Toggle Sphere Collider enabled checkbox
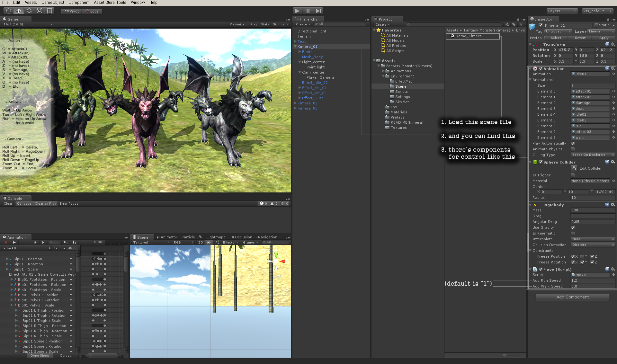This screenshot has height=364, width=617. 541,162
